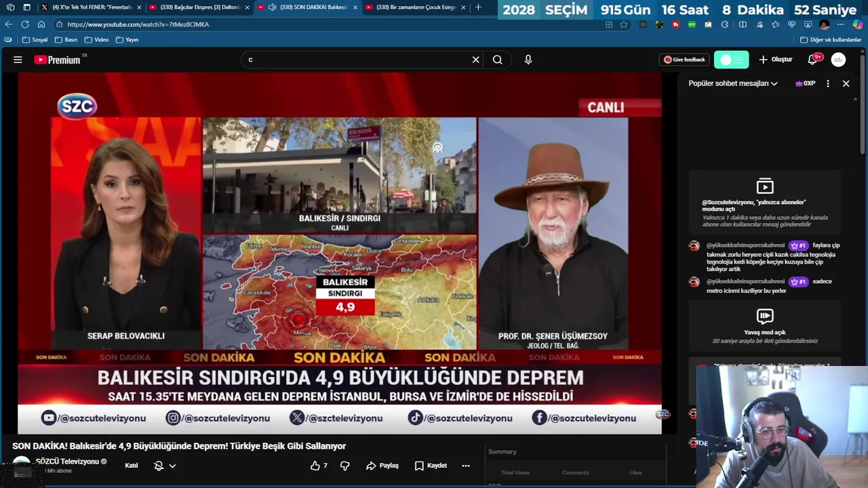Viewport: 868px width, 488px height.
Task: Mute the SON DAKİKA tab speaker icon
Action: 272,7
